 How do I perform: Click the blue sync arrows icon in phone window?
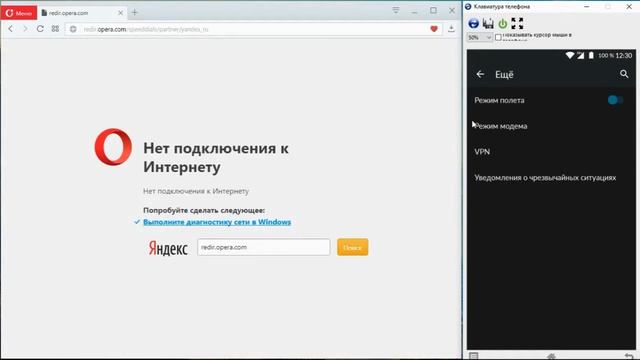[473, 23]
